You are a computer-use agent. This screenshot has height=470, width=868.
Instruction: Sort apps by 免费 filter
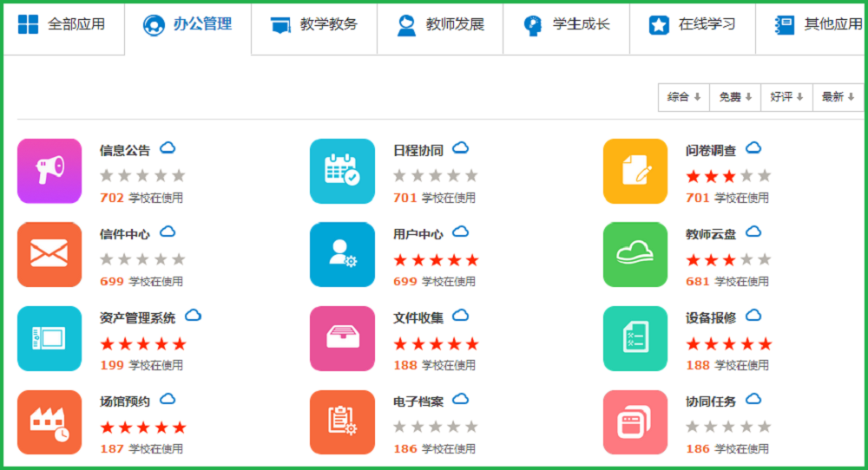click(735, 97)
